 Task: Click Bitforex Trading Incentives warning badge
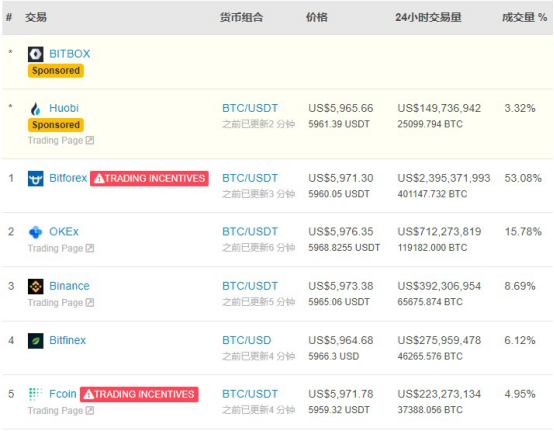click(x=149, y=178)
